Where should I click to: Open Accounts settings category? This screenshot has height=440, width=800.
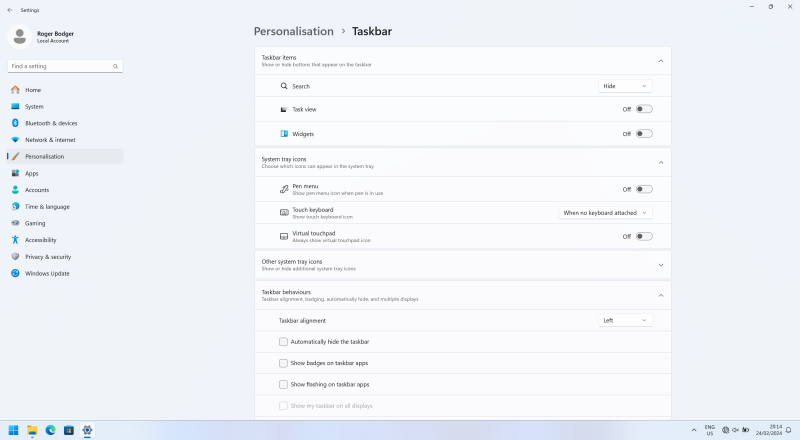click(x=65, y=190)
